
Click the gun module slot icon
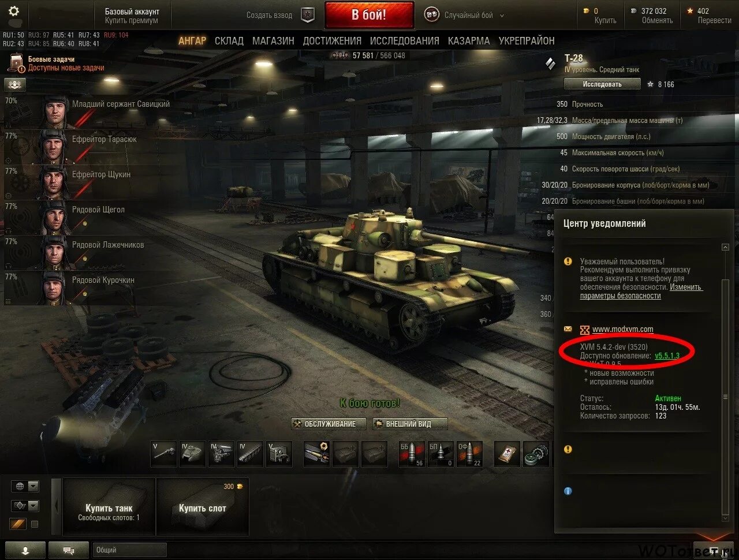pos(163,454)
